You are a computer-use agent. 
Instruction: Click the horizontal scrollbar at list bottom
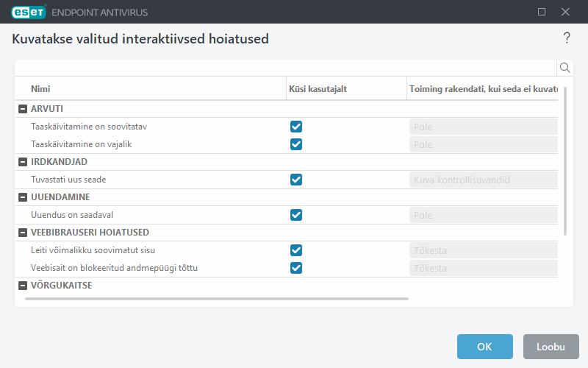pos(216,299)
